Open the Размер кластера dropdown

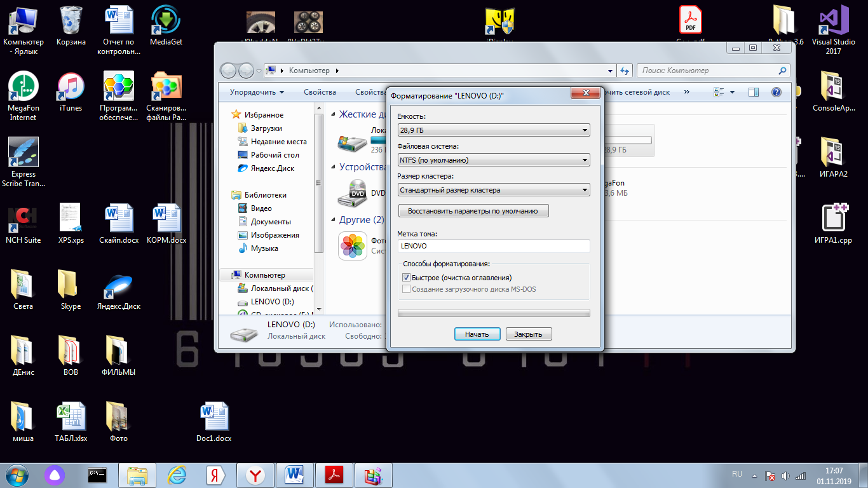[x=494, y=190]
